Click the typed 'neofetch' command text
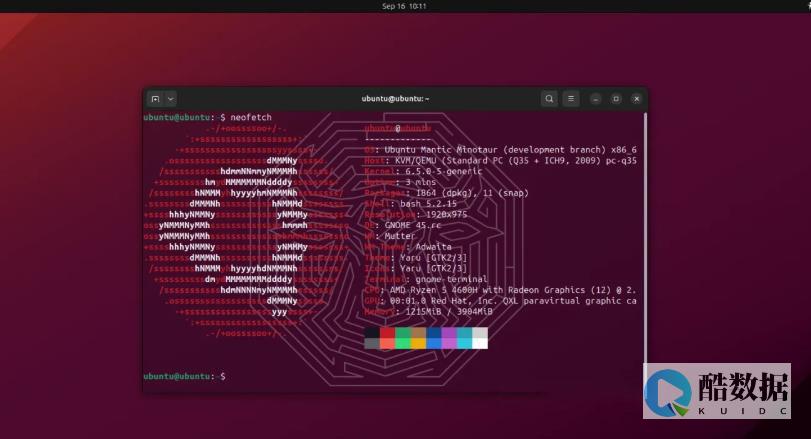 pyautogui.click(x=251, y=117)
